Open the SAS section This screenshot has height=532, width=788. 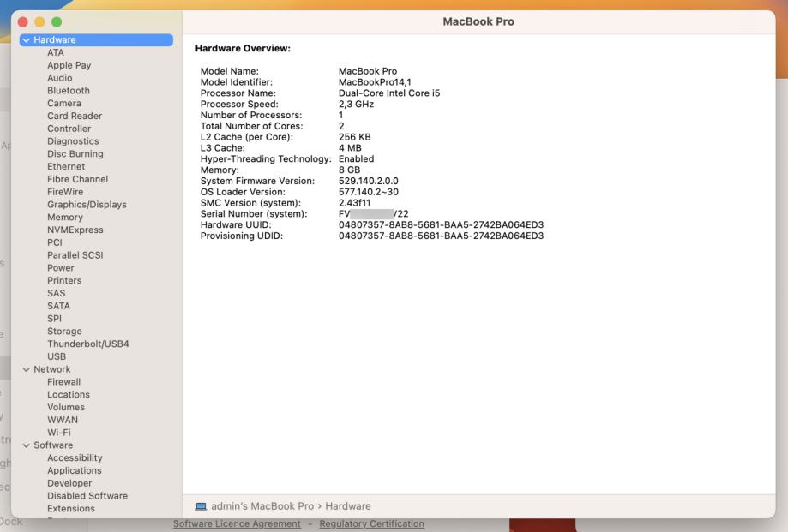(56, 293)
